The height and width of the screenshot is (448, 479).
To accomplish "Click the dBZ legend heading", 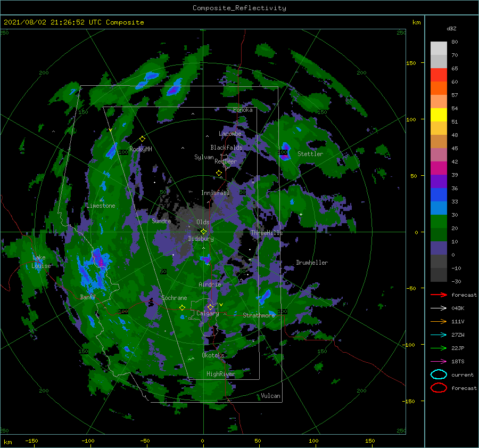I will tap(451, 28).
